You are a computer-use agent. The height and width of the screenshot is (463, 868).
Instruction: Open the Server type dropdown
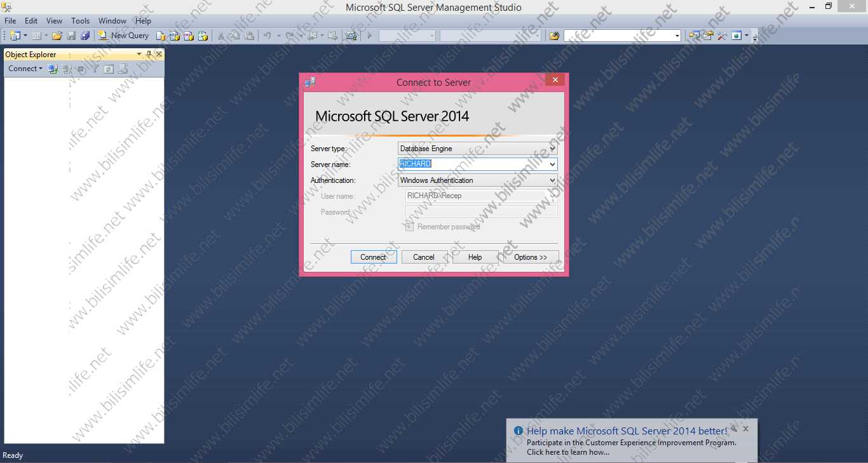[552, 149]
